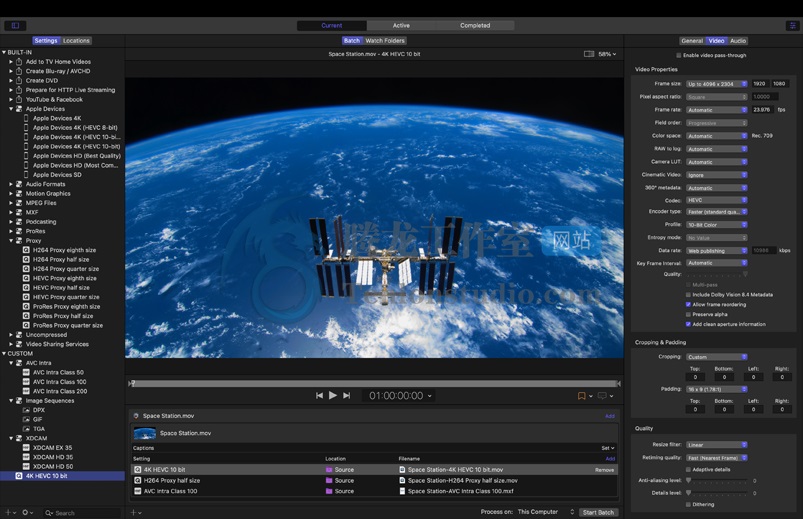803x519 pixels.
Task: Click the file icon of Space Station-AVC Intra Class 100.mxf
Action: click(x=403, y=491)
